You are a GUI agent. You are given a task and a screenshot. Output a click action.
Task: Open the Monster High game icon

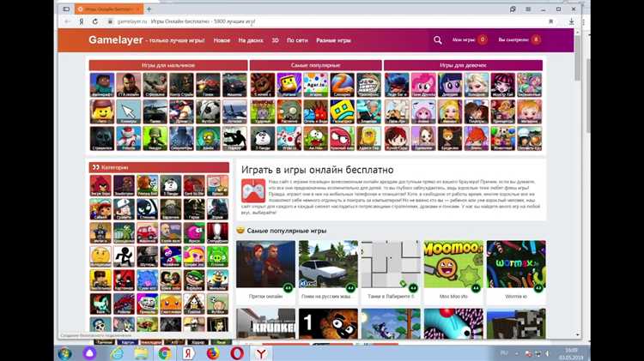(502, 85)
